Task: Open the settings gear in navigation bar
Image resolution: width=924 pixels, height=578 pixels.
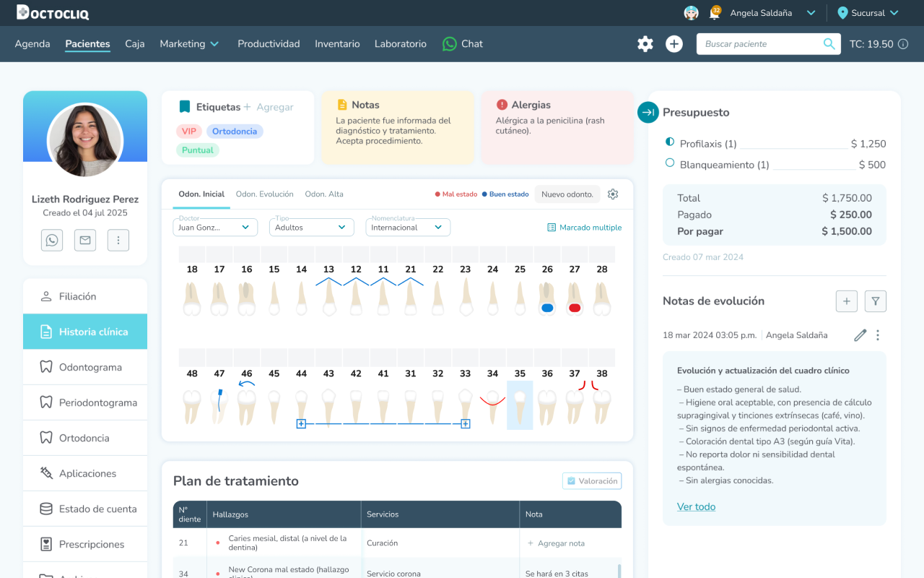Action: (645, 44)
